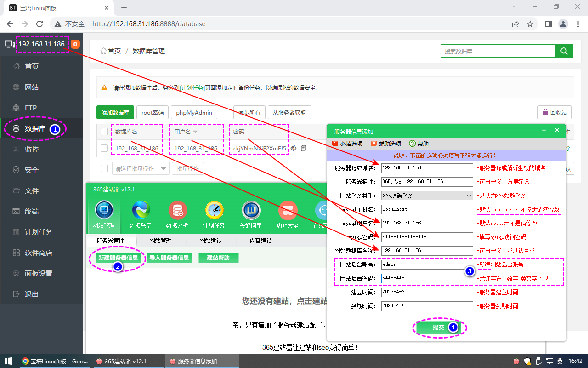Click the 服务器ip或域名 input field
Screen dimensions: 588x368
point(427,168)
